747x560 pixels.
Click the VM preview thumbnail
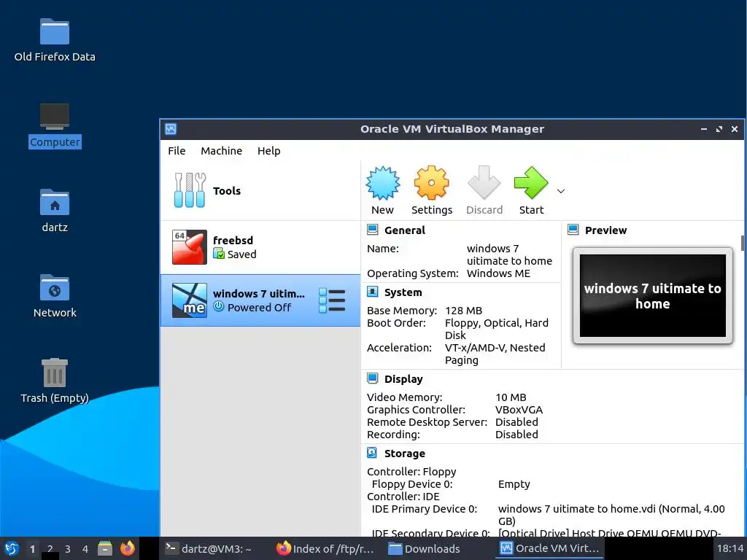tap(653, 296)
